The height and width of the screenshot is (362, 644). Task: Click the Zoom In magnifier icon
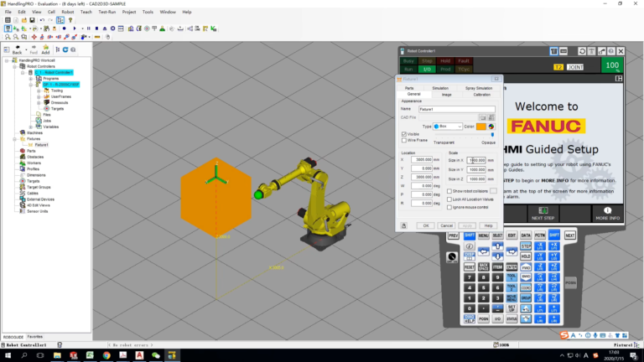[x=8, y=37]
